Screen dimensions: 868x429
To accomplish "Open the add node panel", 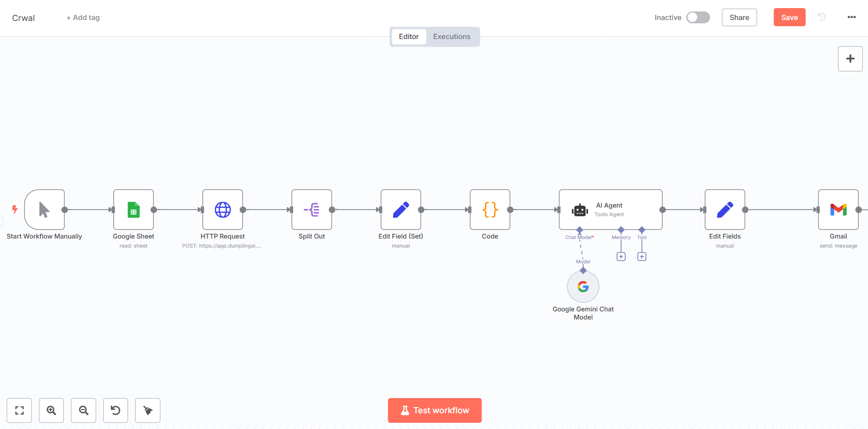I will click(850, 59).
